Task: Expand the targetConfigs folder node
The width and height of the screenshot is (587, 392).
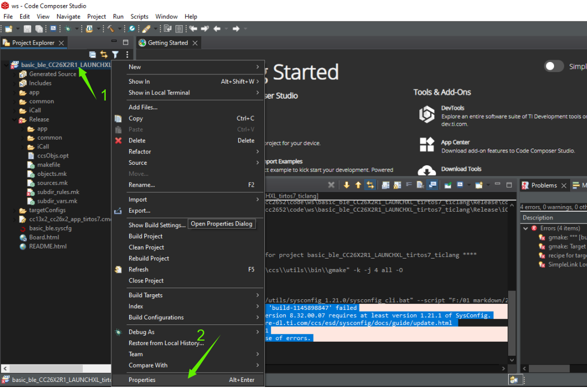Action: coord(14,210)
